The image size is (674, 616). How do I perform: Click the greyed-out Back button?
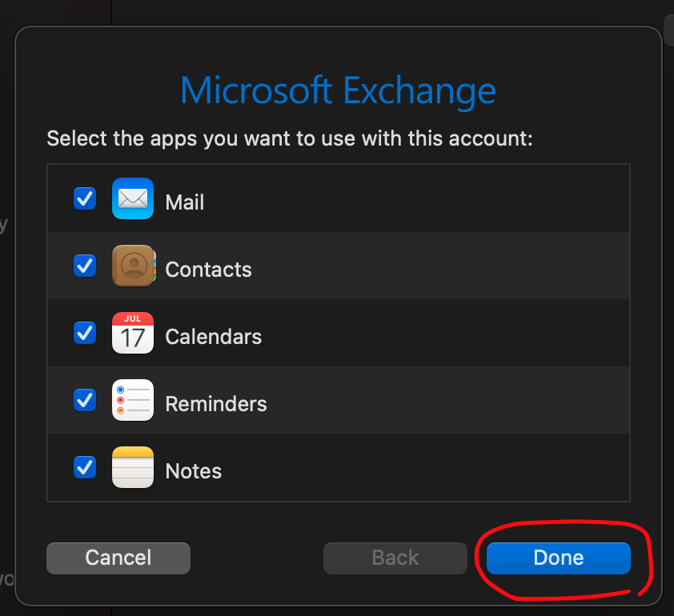tap(395, 558)
